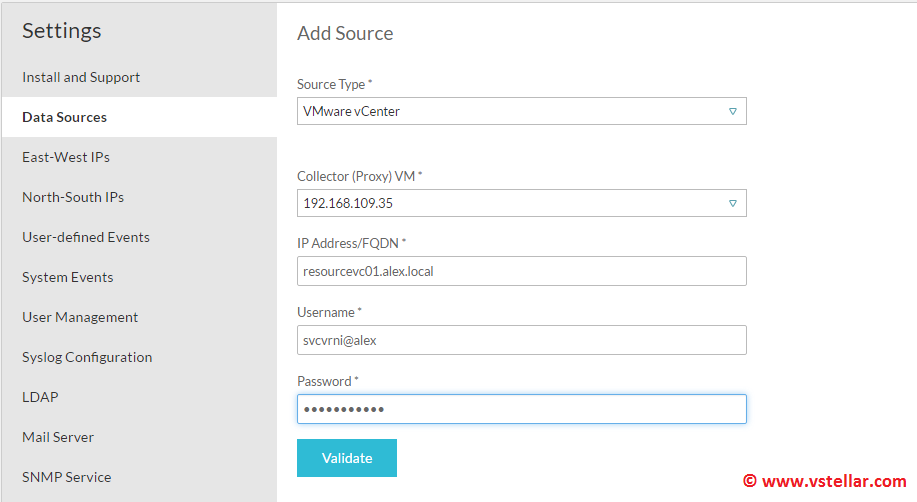Open User-defined Events section
The image size is (917, 502).
coord(86,237)
